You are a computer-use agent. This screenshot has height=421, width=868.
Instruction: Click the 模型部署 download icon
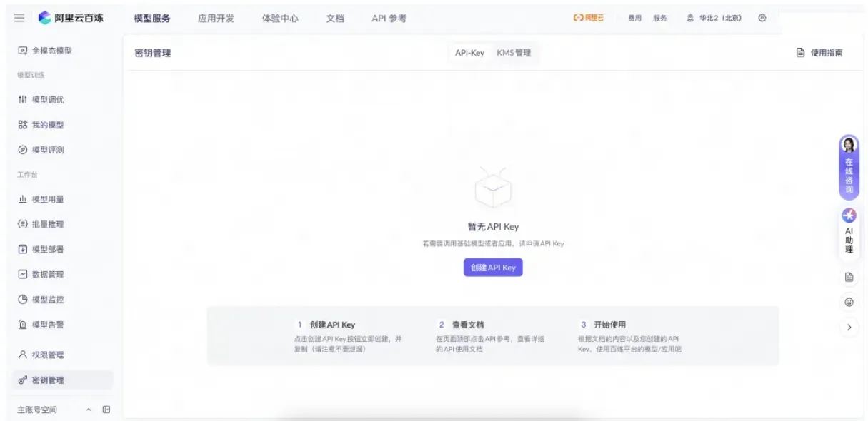[x=23, y=249]
